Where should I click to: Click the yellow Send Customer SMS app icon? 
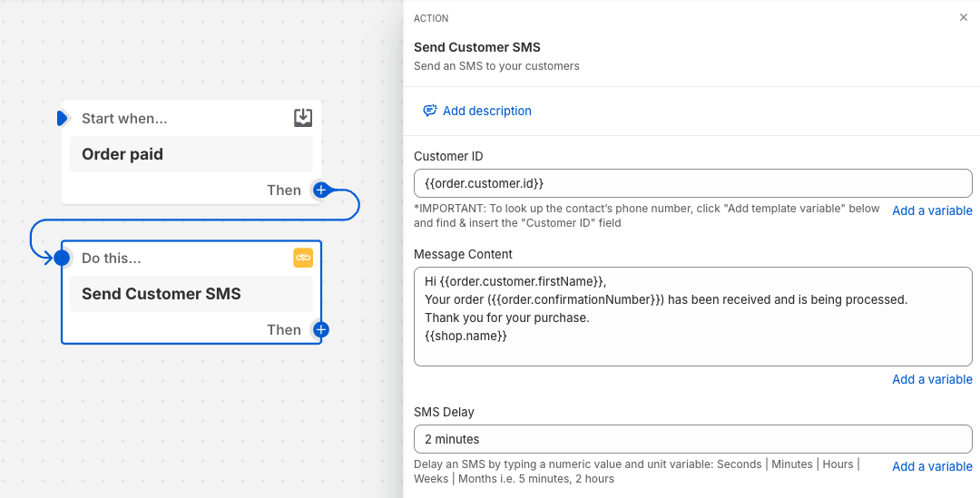pyautogui.click(x=303, y=258)
